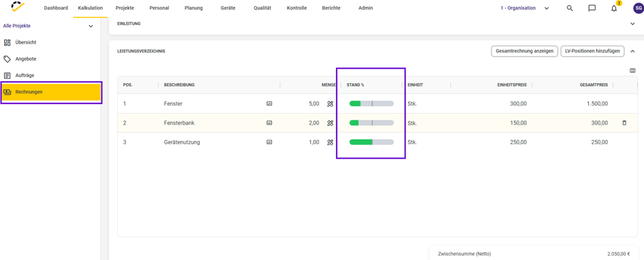Image resolution: width=644 pixels, height=260 pixels.
Task: Click the Einheit column header
Action: [415, 85]
